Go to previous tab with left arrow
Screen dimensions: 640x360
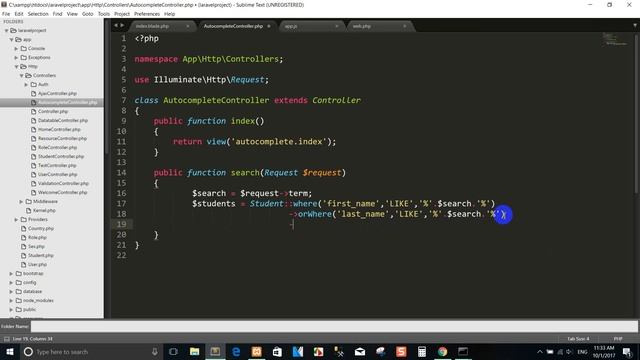[116, 25]
